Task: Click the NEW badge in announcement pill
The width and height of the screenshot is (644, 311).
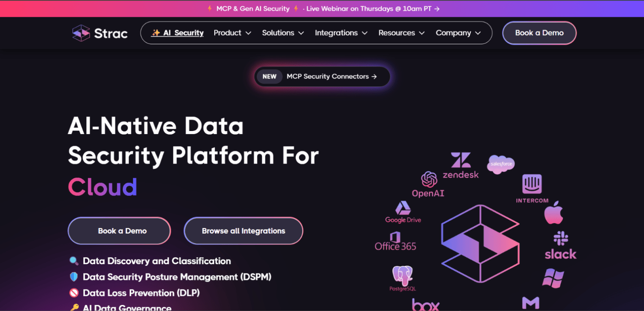Action: point(270,76)
